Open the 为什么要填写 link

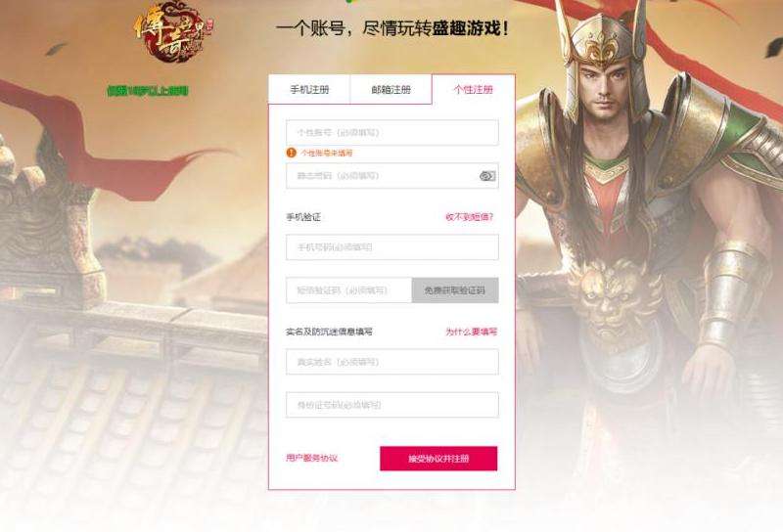(472, 332)
